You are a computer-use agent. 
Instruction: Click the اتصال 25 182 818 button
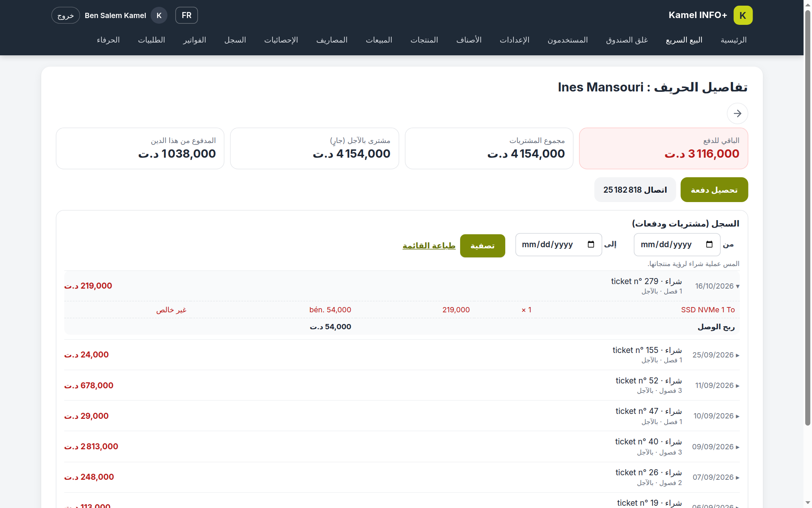[x=635, y=190]
